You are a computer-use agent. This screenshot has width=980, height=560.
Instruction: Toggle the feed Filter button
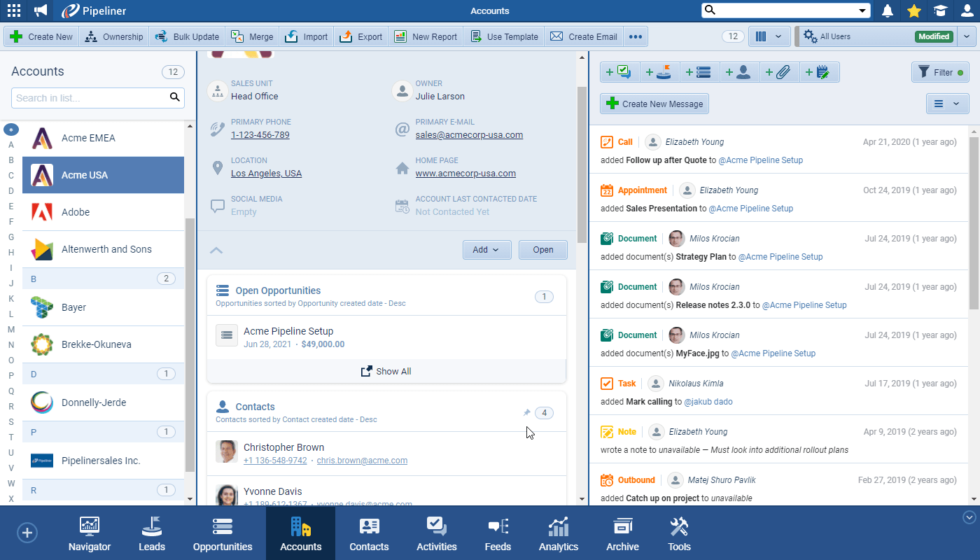[939, 72]
